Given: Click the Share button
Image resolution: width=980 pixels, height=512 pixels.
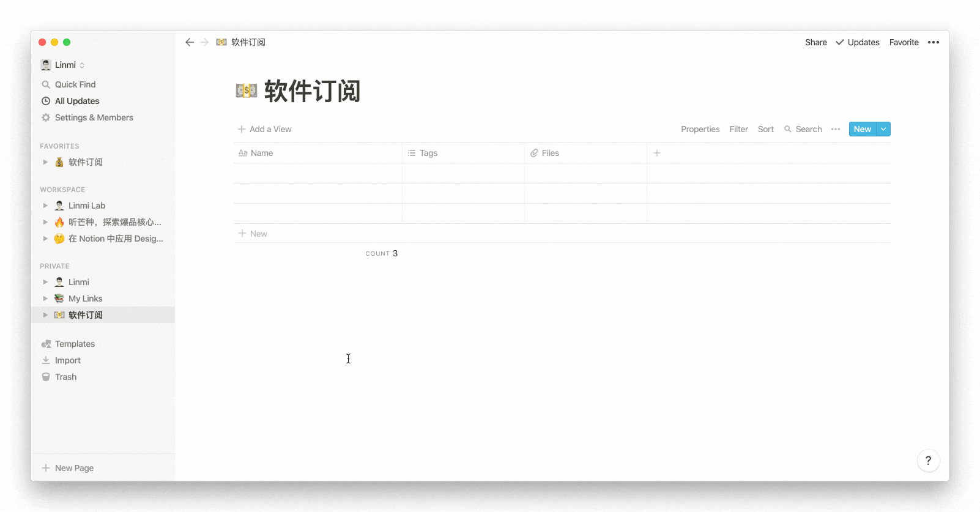Looking at the screenshot, I should (816, 42).
